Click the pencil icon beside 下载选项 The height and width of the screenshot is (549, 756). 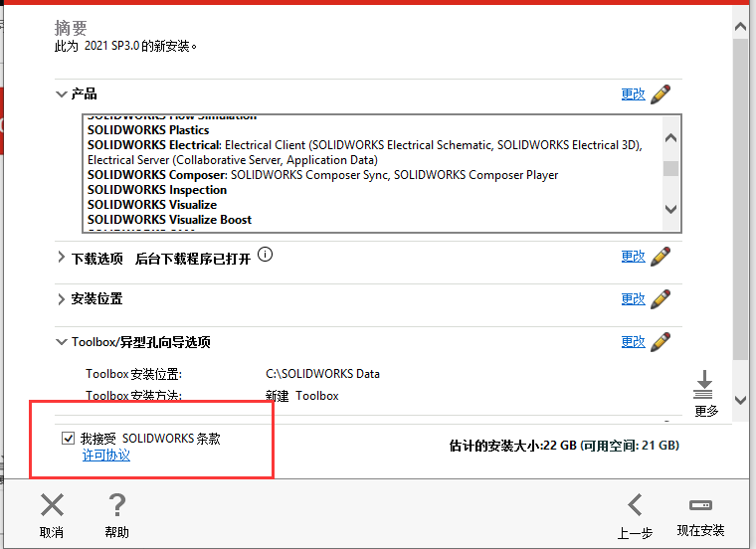tap(661, 257)
